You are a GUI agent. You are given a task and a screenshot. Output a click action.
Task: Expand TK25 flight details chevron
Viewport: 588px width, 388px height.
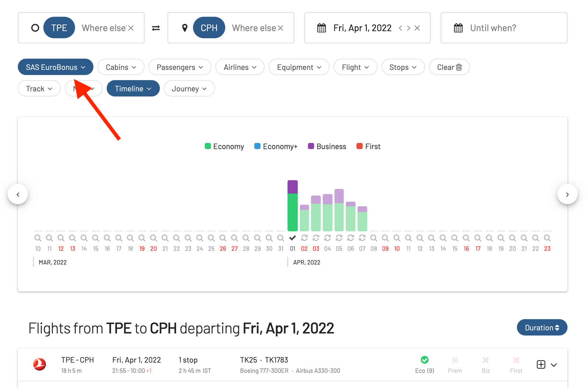coord(554,365)
